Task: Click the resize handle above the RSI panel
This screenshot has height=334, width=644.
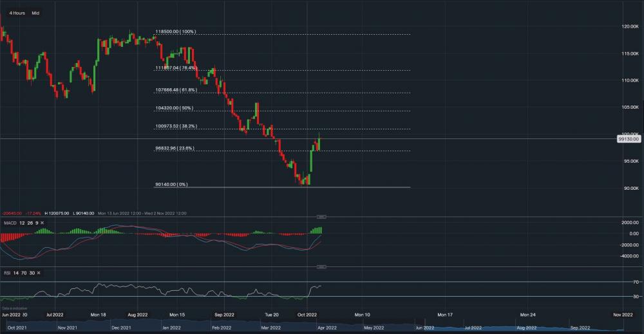Action: coord(322,266)
